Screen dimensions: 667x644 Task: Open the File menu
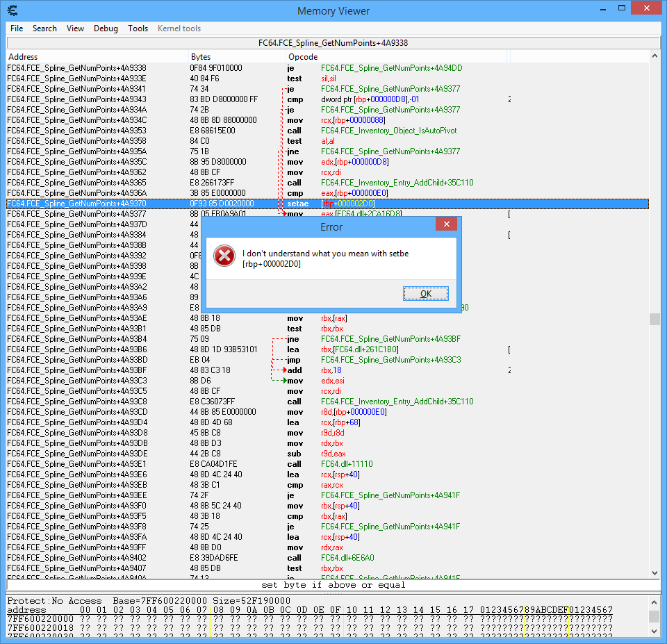(x=17, y=28)
